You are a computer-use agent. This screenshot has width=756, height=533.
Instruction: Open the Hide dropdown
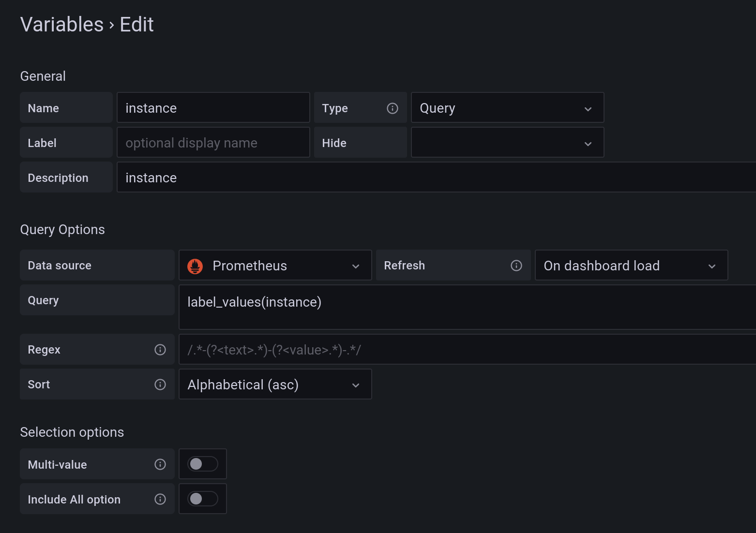tap(507, 142)
